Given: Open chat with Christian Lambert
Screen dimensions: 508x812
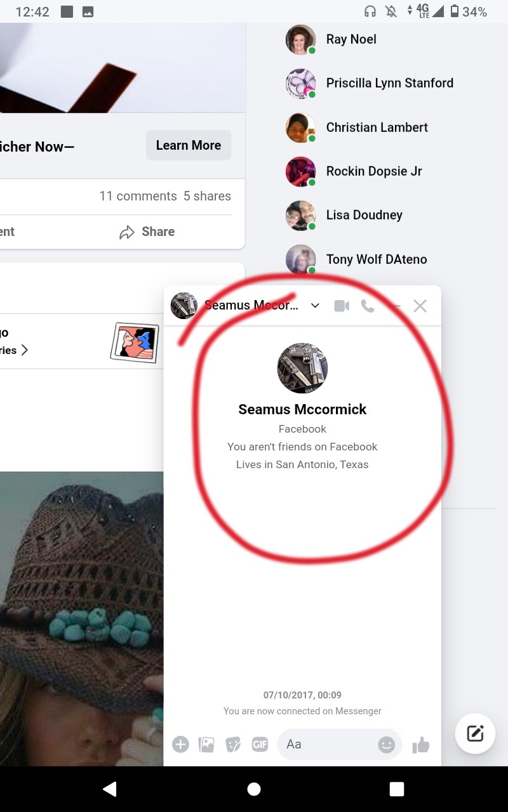Looking at the screenshot, I should (x=377, y=128).
